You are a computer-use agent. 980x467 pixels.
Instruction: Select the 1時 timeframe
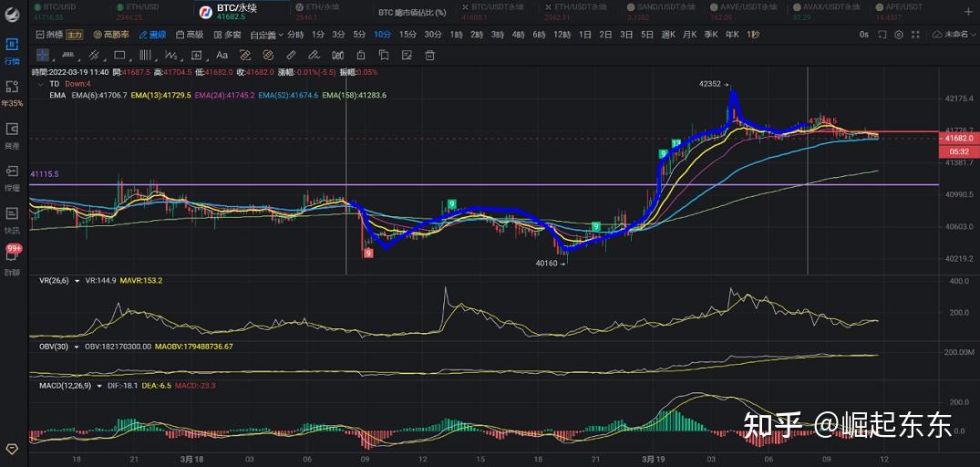[x=456, y=35]
